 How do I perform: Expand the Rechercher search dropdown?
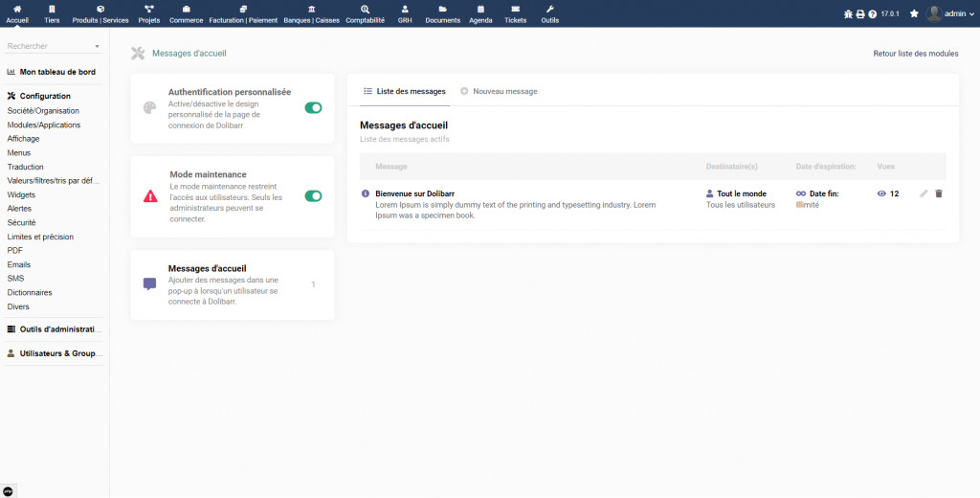click(x=97, y=46)
